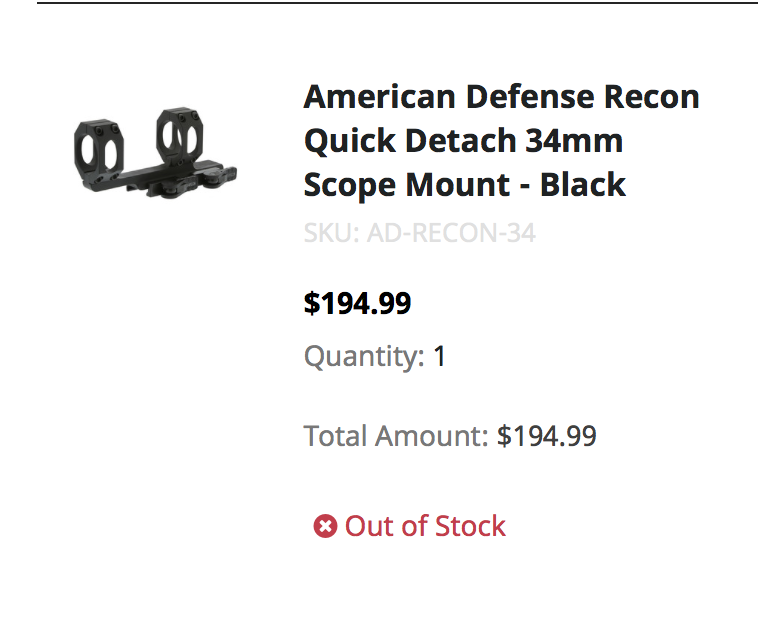Click the horizontal divider line above product
The height and width of the screenshot is (640, 758).
(397, 3)
